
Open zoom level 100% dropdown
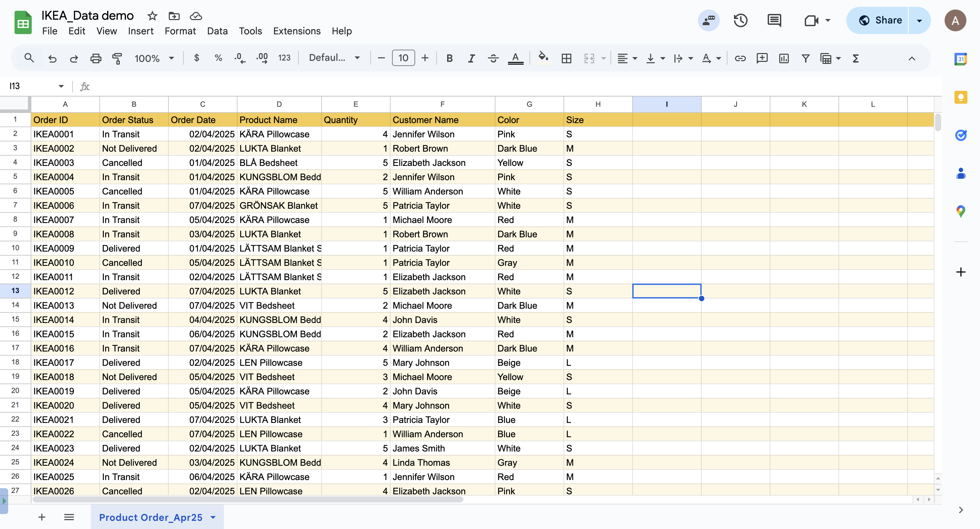pyautogui.click(x=154, y=58)
